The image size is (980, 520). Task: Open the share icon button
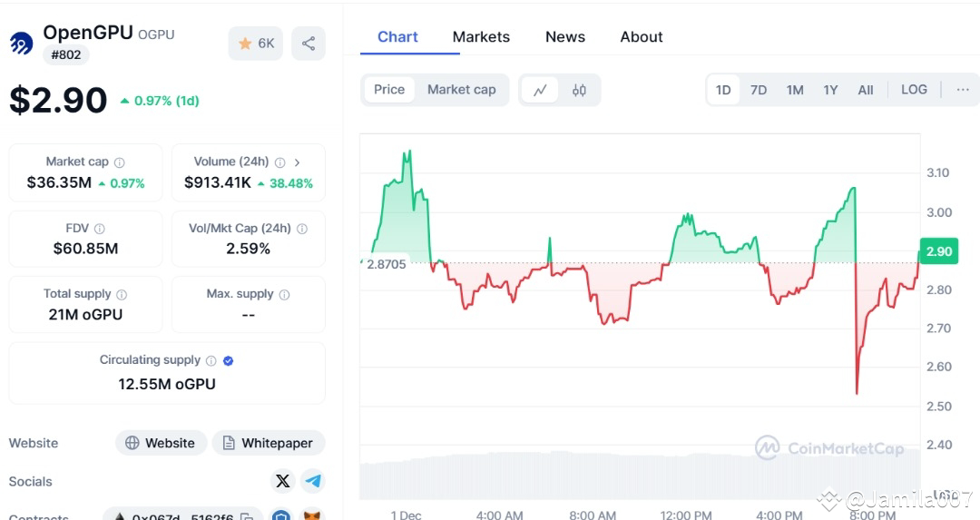coord(309,44)
